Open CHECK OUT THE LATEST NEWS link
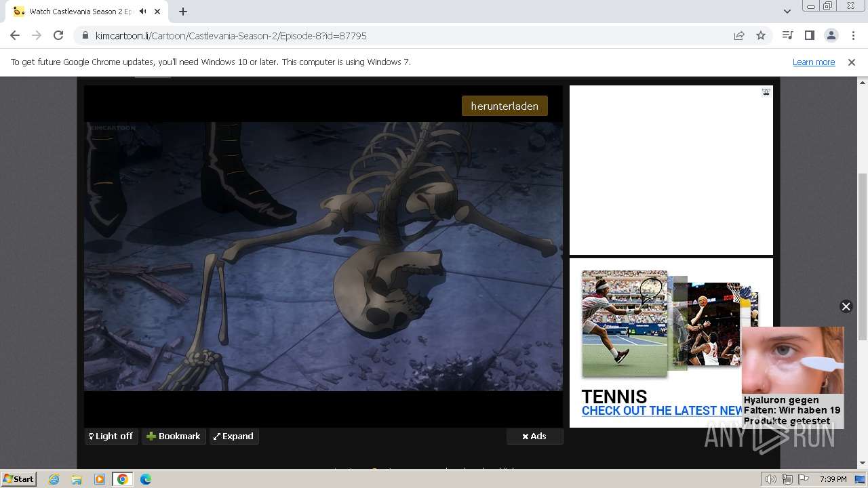 pos(662,411)
